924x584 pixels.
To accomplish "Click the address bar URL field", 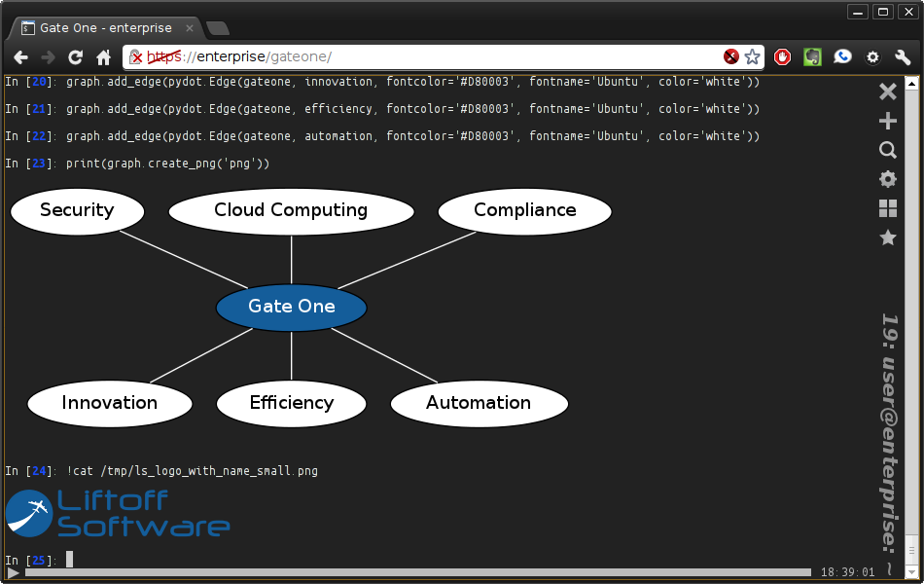I will pyautogui.click(x=442, y=56).
